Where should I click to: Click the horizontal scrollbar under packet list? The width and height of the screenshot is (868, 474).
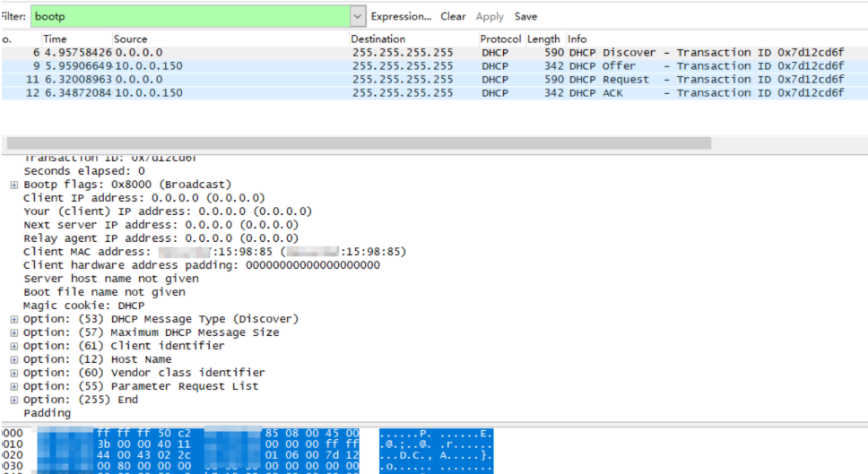click(359, 143)
